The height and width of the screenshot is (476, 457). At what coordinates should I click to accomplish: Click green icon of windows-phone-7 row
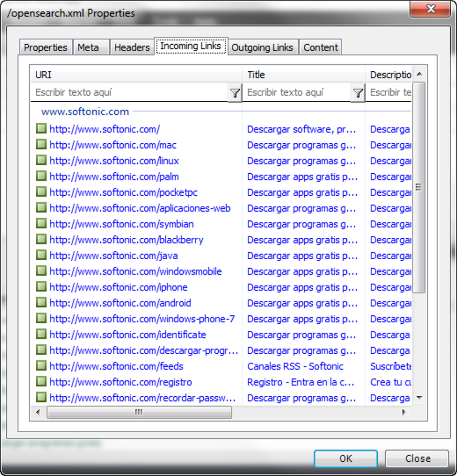point(41,318)
